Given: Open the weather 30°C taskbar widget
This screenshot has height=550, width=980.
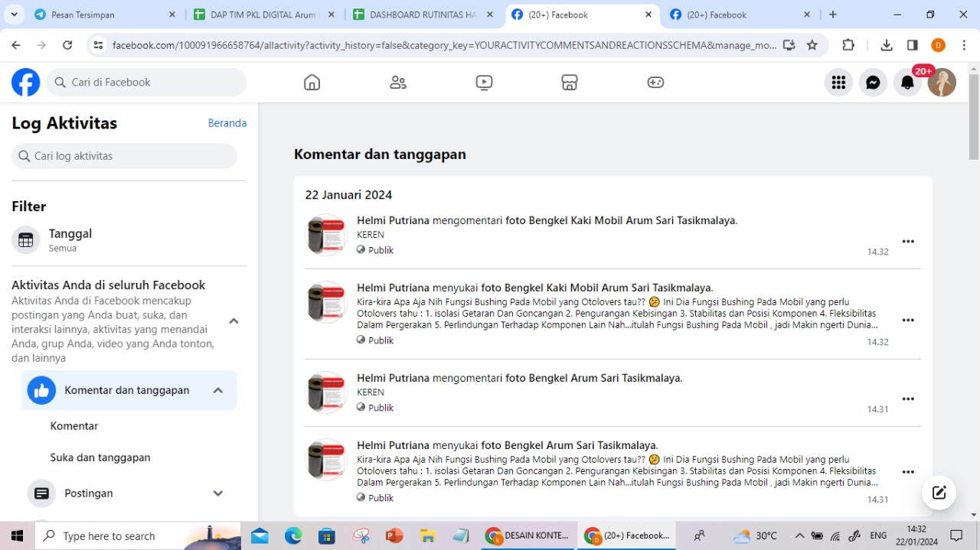Looking at the screenshot, I should click(x=755, y=535).
